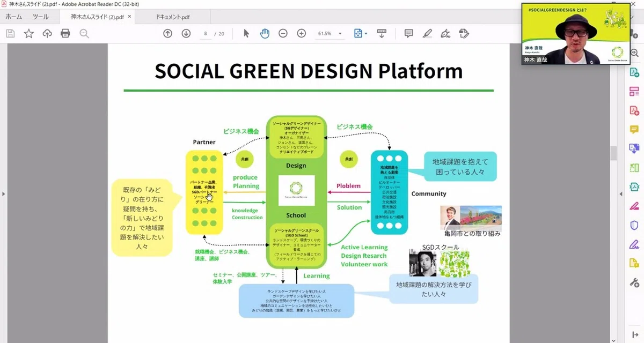Print the document using the printer icon
644x343 pixels.
[65, 33]
